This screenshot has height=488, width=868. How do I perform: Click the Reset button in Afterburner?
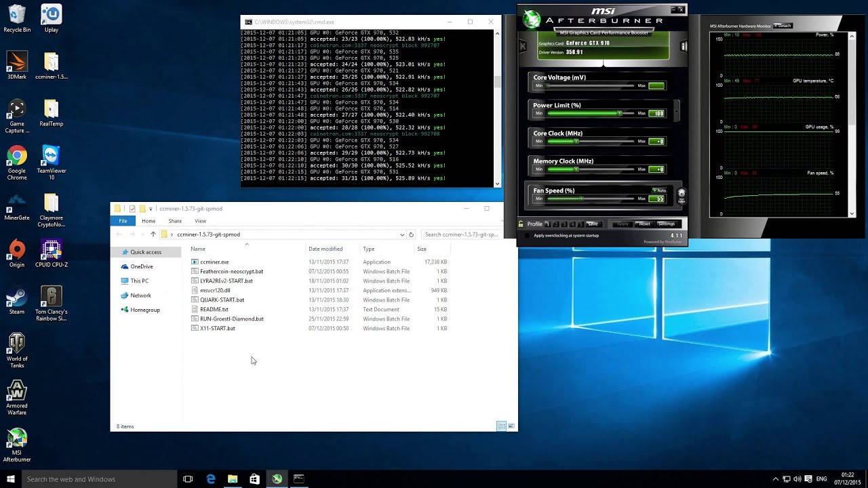644,224
